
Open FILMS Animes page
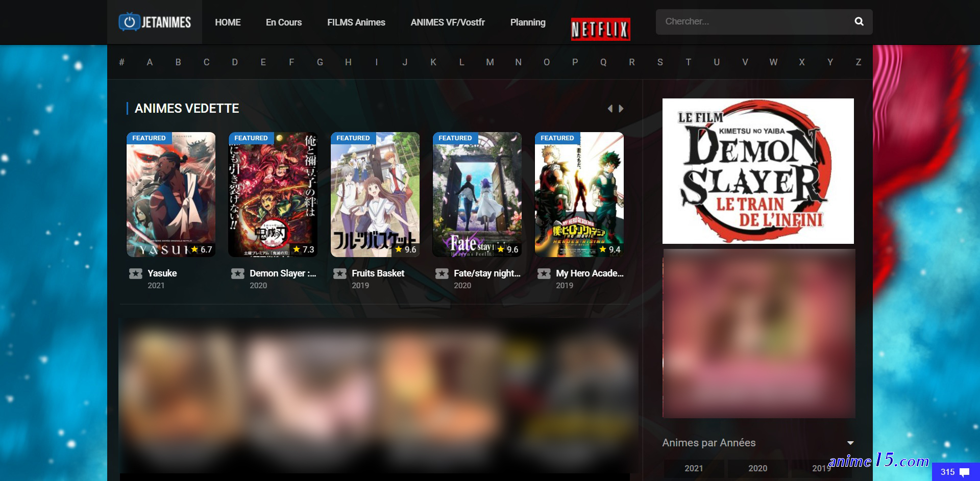(x=356, y=22)
